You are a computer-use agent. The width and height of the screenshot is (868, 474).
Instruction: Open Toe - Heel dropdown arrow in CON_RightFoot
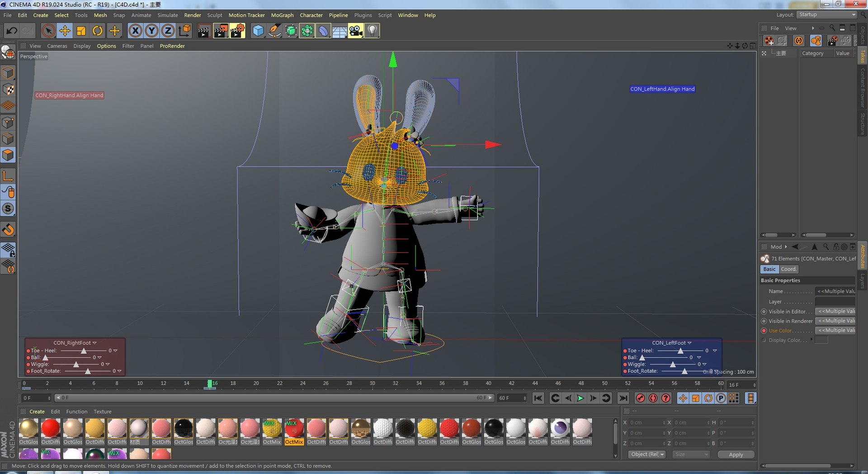tap(115, 351)
